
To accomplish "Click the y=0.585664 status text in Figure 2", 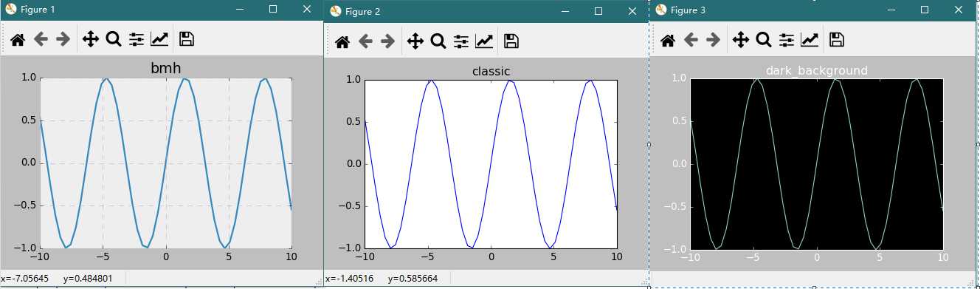I will (413, 279).
